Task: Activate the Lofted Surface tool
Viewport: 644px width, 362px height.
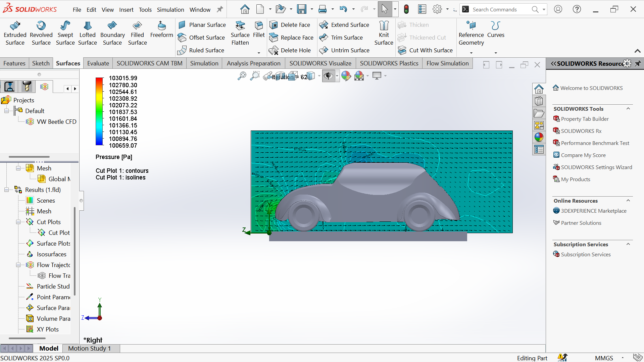Action: [88, 33]
